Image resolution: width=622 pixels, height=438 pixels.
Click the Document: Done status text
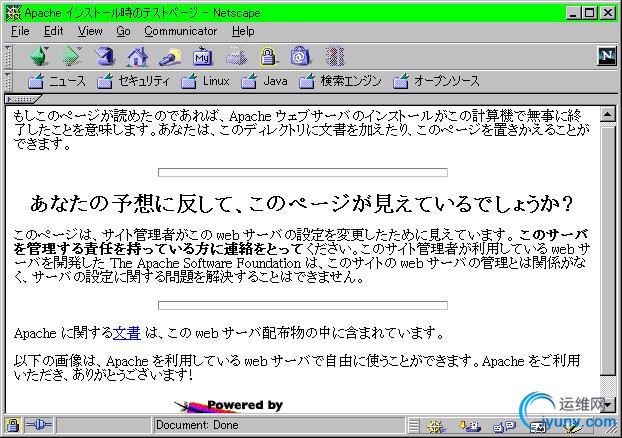(197, 425)
